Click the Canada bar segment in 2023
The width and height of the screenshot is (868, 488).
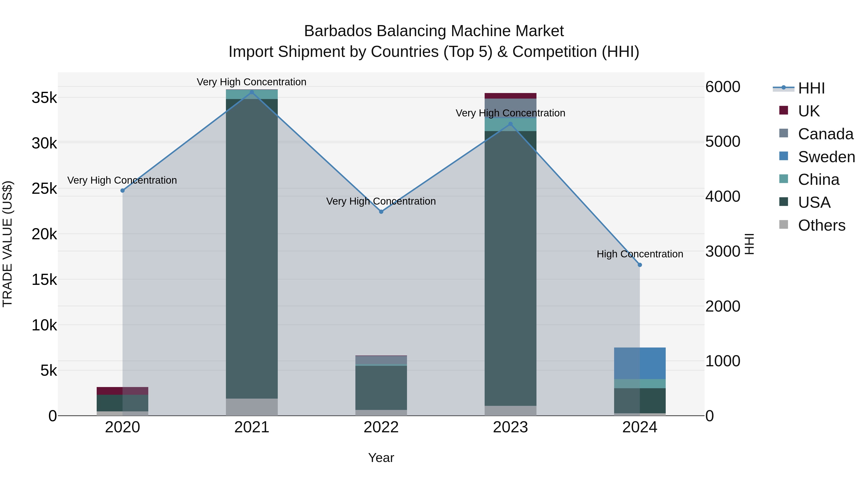510,108
